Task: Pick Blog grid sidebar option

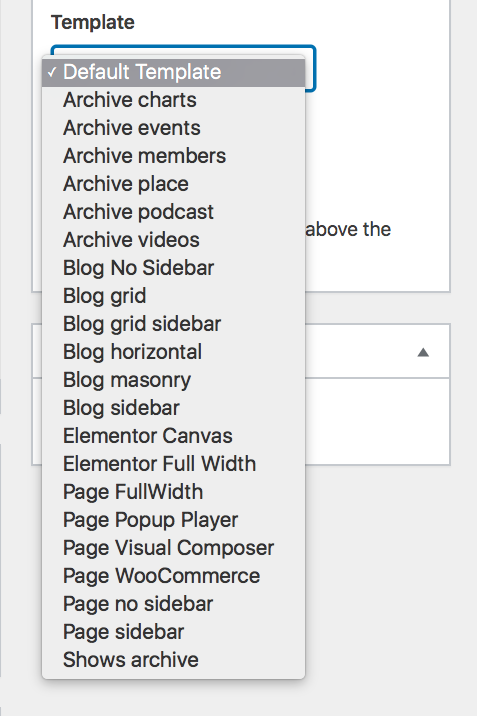Action: (x=173, y=324)
